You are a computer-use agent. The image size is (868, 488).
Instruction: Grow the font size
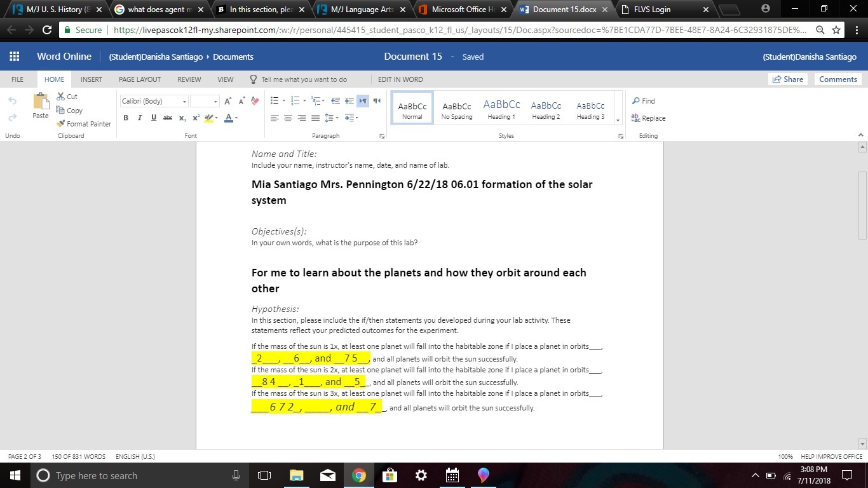[228, 101]
